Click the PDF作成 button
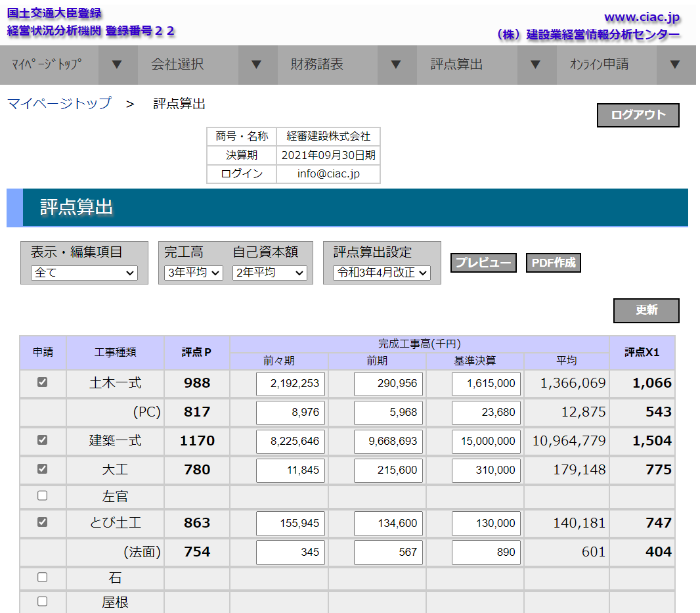 (553, 263)
